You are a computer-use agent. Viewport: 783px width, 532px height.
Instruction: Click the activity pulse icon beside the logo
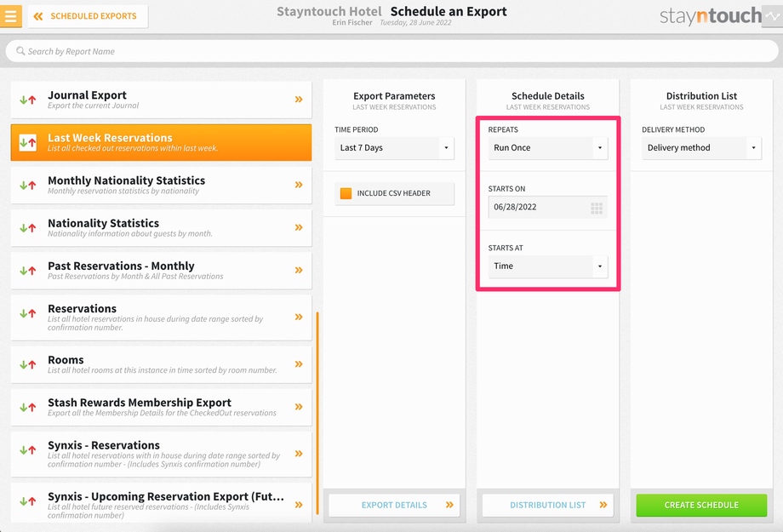tap(773, 16)
